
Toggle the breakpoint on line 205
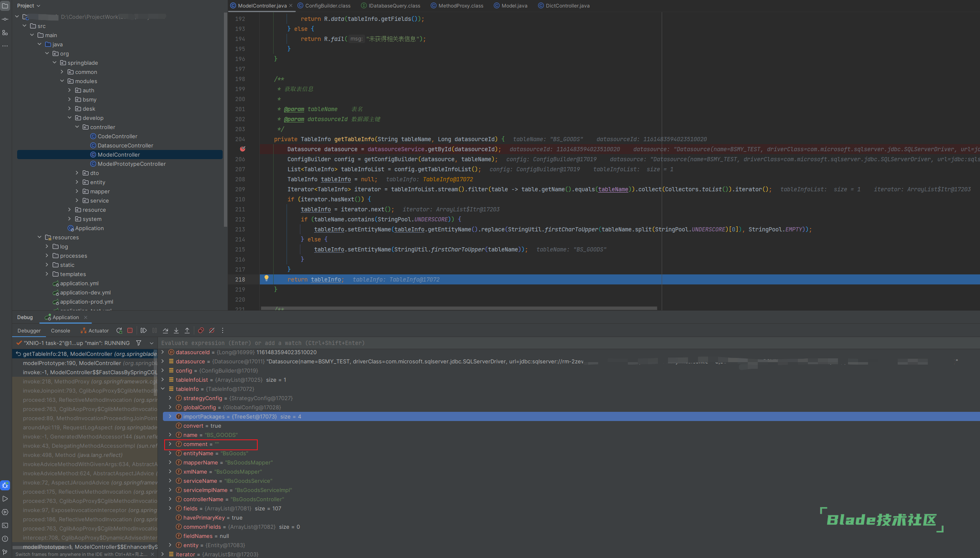243,149
